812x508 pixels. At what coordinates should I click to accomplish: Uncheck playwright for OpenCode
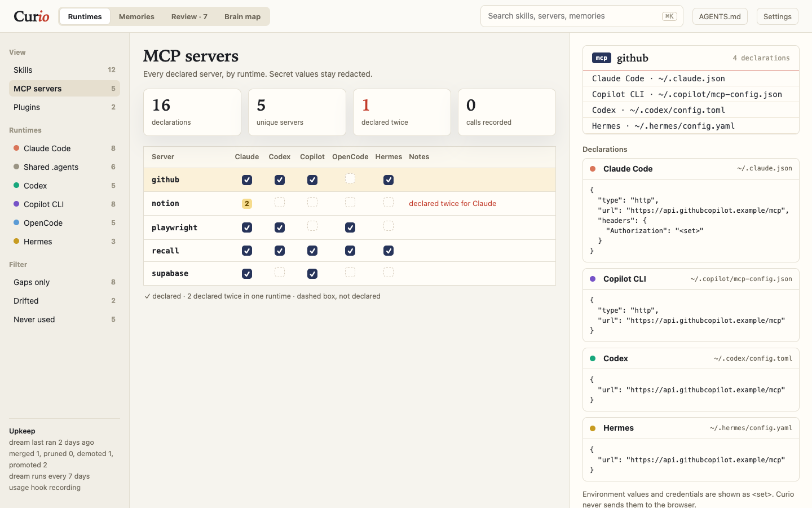[350, 227]
